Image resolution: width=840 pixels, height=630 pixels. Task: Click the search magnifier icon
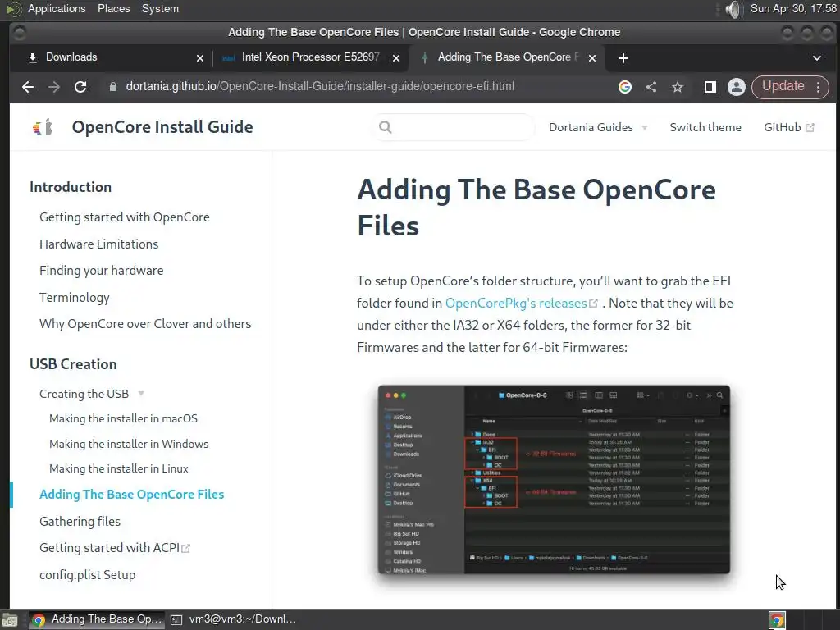click(x=386, y=127)
